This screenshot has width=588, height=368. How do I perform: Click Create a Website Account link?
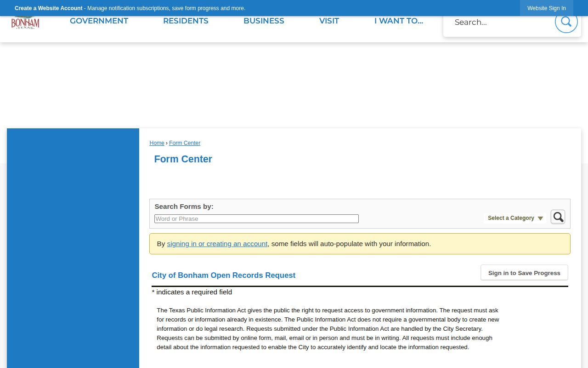click(x=49, y=8)
